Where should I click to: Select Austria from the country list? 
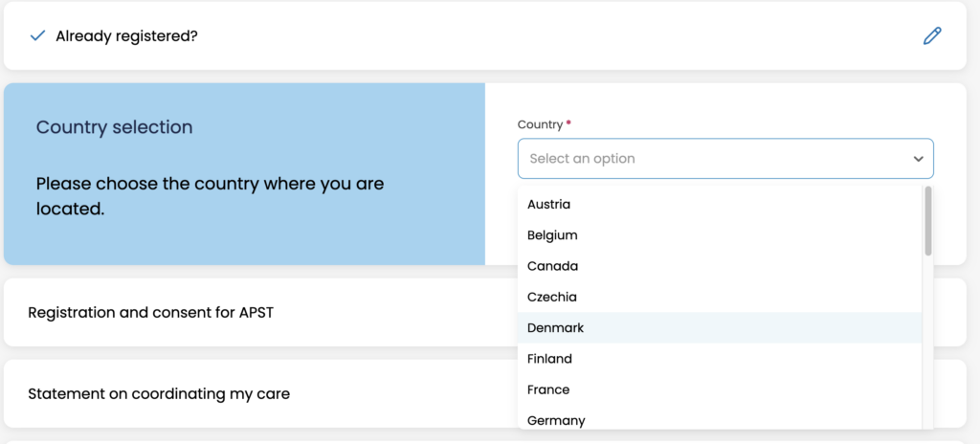pos(720,205)
